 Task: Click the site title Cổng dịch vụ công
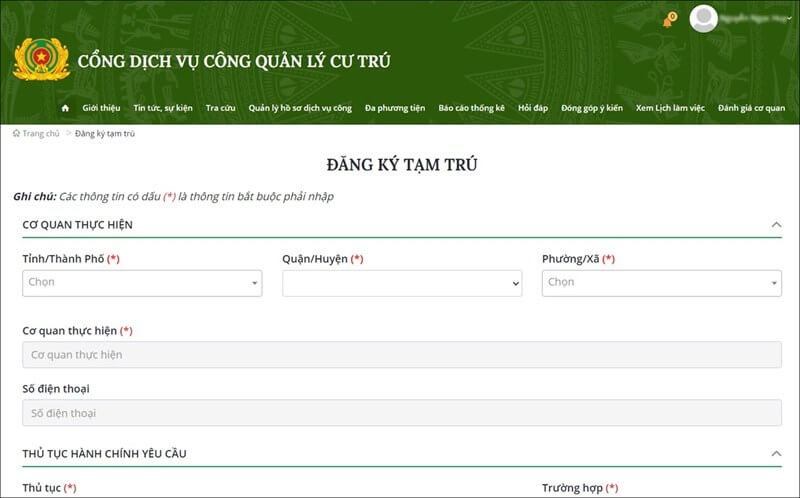(234, 61)
